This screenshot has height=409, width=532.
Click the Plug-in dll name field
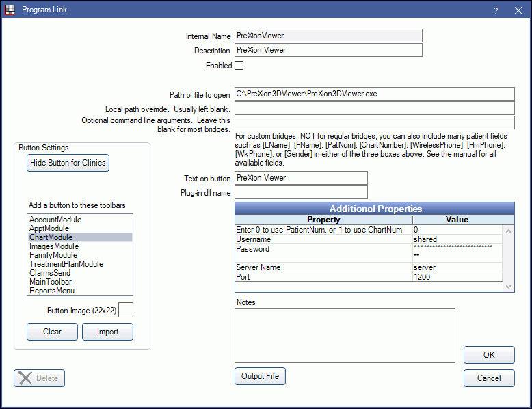(x=301, y=192)
